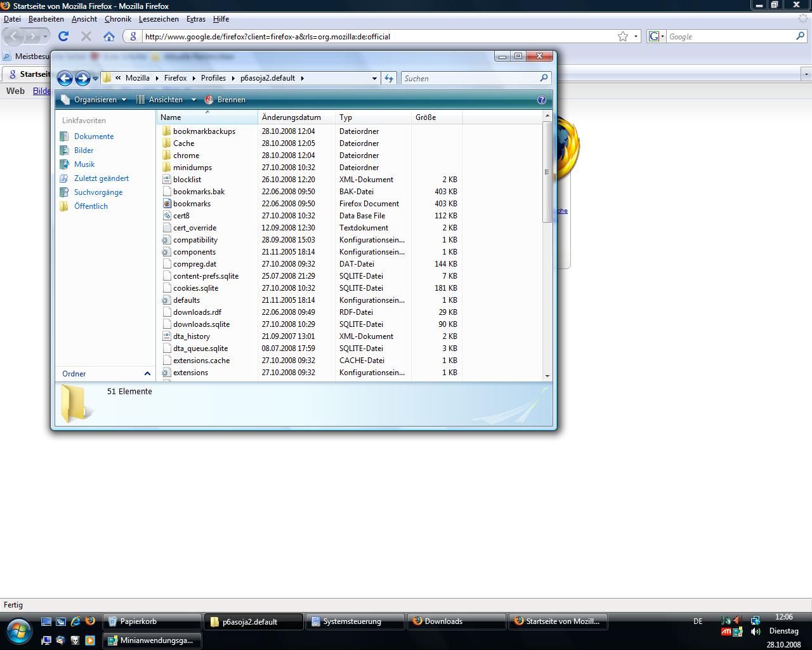Viewport: 812px width, 650px height.
Task: Open the ATI tray icon
Action: click(726, 632)
